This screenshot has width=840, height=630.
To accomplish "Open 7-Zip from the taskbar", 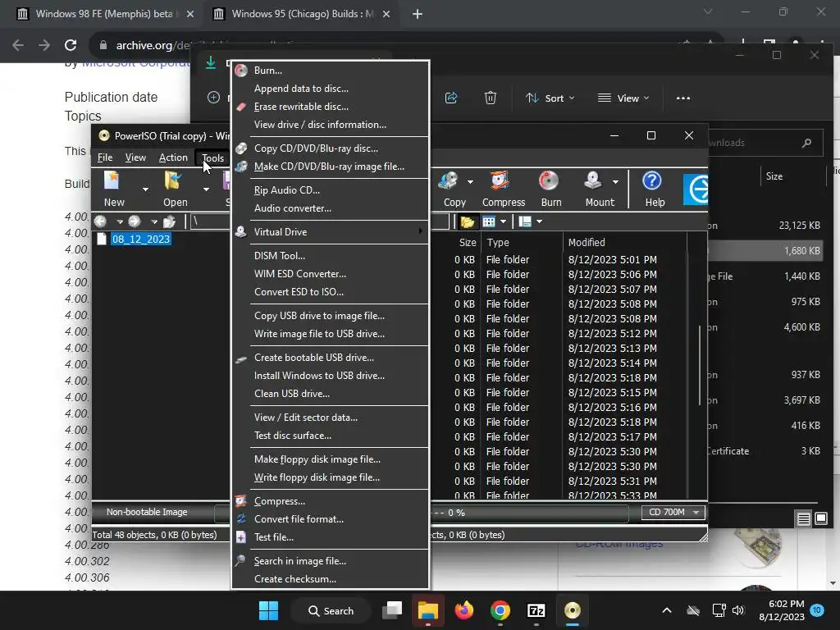I will pyautogui.click(x=536, y=610).
